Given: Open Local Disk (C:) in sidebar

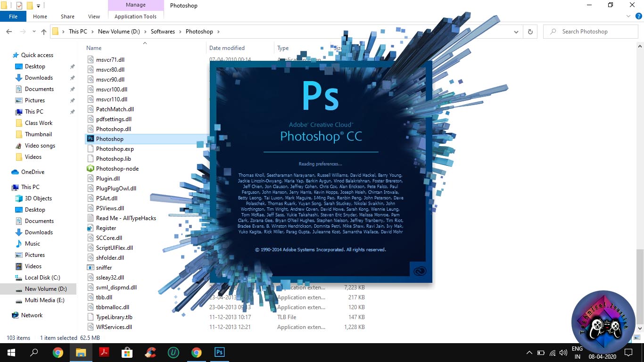Looking at the screenshot, I should pos(42,278).
